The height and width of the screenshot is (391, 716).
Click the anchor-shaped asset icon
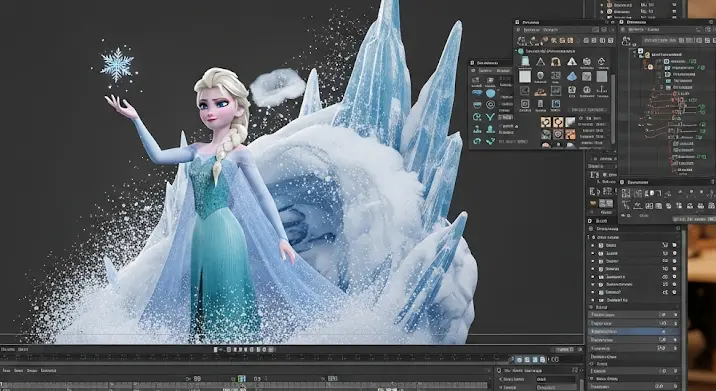(x=602, y=90)
